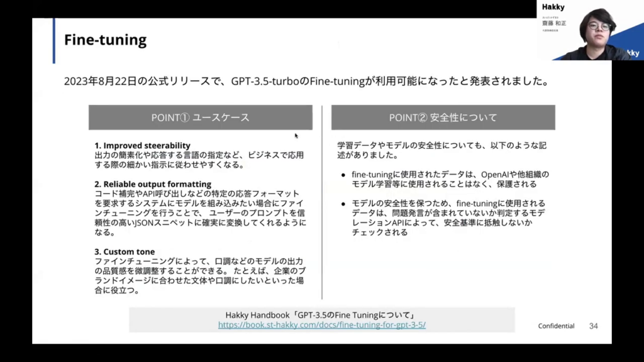Click the Fine-tuning slide title

coord(105,41)
